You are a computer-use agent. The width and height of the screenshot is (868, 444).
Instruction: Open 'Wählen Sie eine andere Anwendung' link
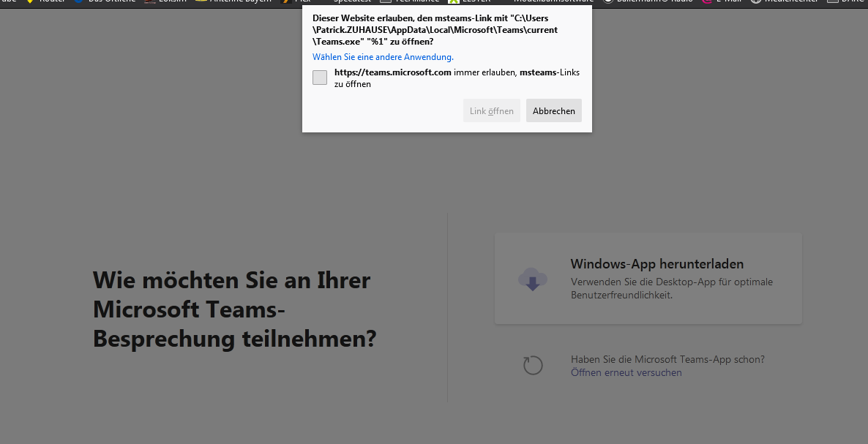[x=383, y=57]
